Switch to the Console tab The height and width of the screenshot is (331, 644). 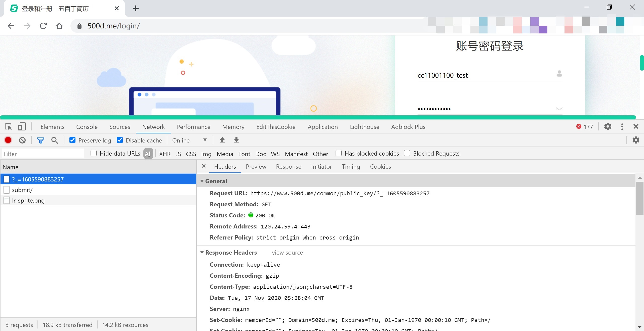[x=87, y=127]
